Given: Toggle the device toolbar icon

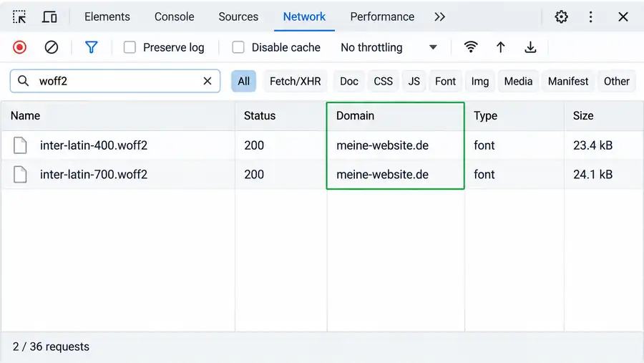Looking at the screenshot, I should click(x=49, y=17).
